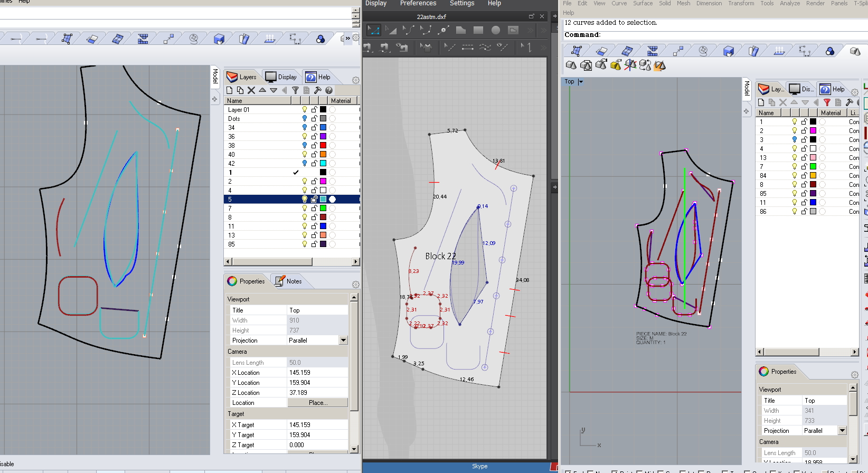Screen dimensions: 868x473
Task: Expand the Top viewport title dropdown arrow
Action: click(581, 82)
